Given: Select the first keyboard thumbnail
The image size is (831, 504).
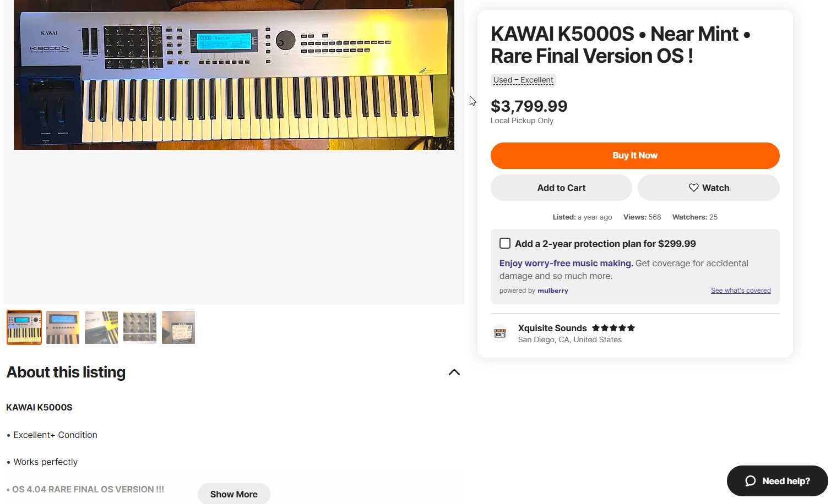Looking at the screenshot, I should [24, 327].
